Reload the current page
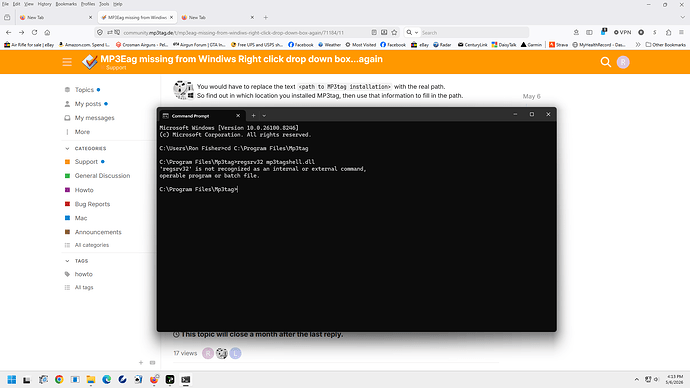This screenshot has width=690, height=388. [x=34, y=32]
